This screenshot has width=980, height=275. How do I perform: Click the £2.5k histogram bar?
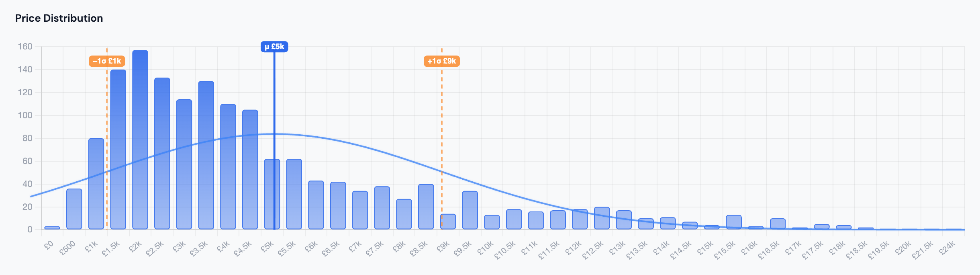tap(162, 154)
